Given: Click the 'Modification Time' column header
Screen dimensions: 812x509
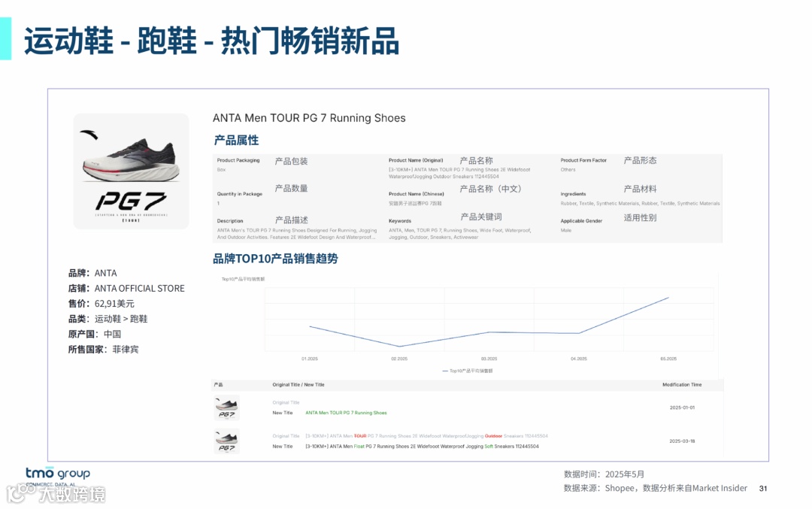Looking at the screenshot, I should [682, 385].
